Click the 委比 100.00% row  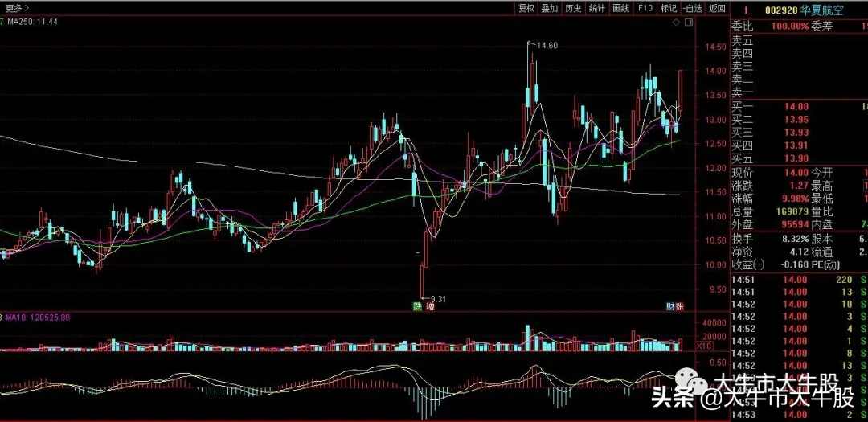[x=771, y=26]
